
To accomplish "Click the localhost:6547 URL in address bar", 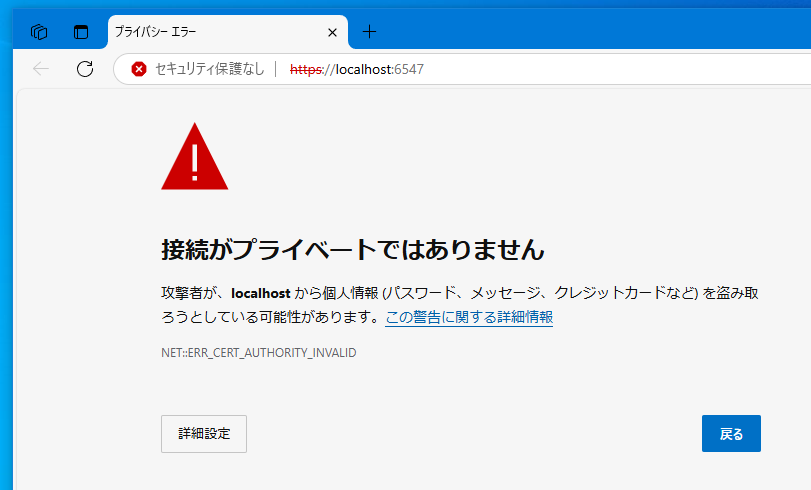I will 357,69.
